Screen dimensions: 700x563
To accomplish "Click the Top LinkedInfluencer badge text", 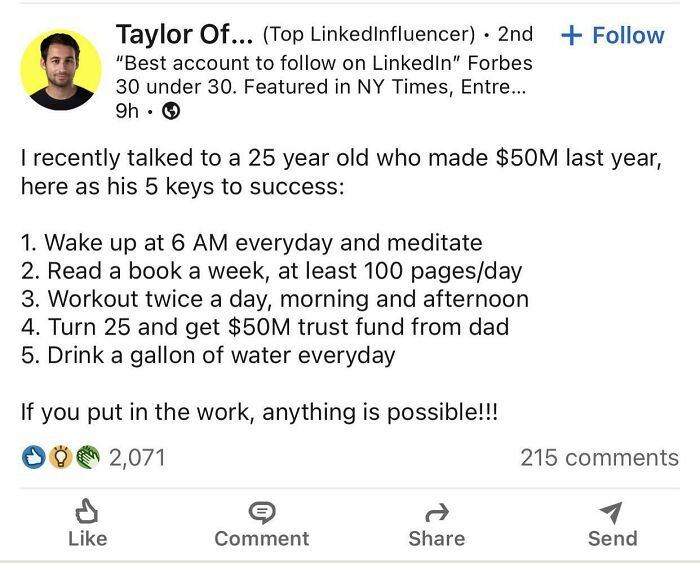I will coord(368,35).
